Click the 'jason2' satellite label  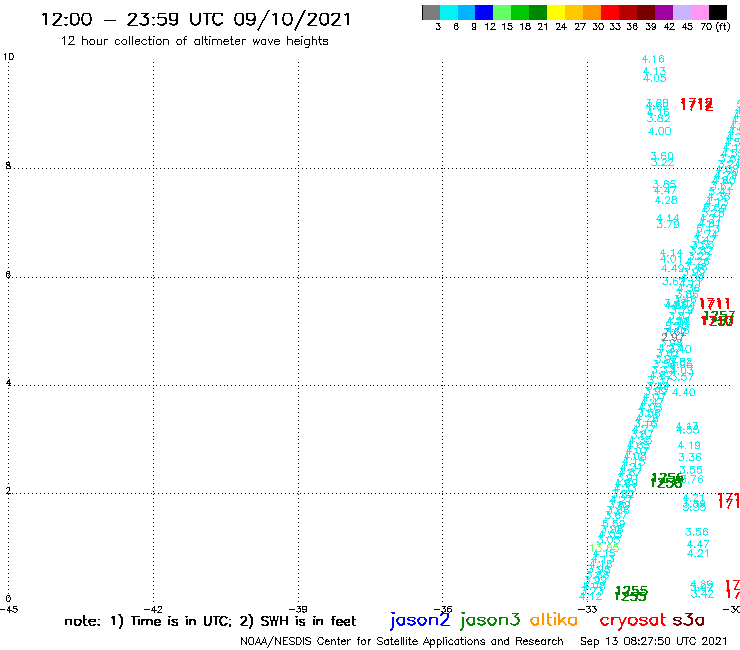pos(420,620)
